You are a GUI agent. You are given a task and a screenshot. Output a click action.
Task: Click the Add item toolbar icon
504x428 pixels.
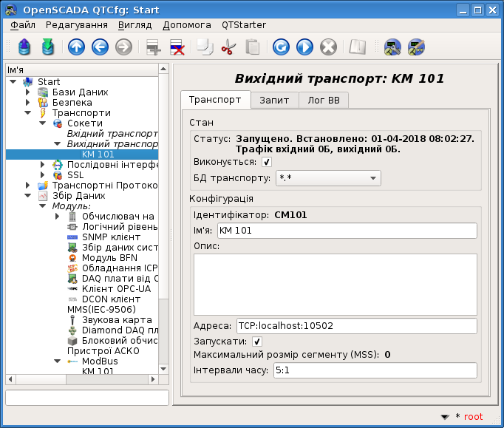[x=153, y=47]
